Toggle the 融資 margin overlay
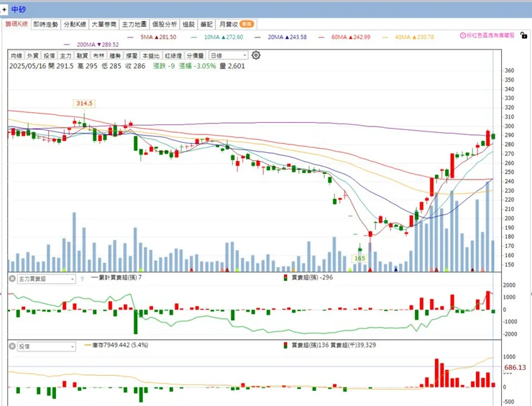This screenshot has width=532, height=406. pos(82,55)
